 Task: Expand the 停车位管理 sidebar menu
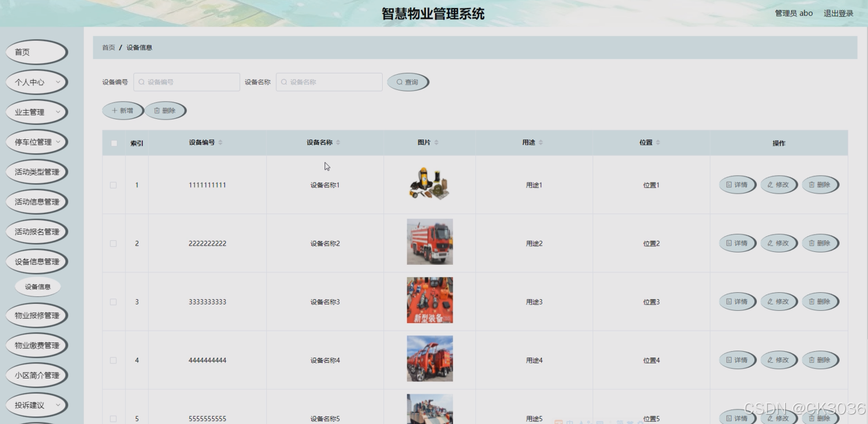(x=37, y=142)
